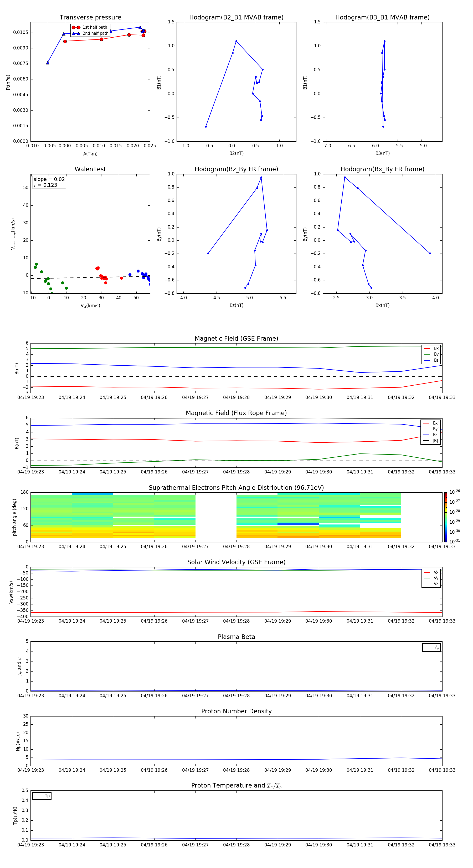The height and width of the screenshot is (868, 473).
Task: Click the 'Transverse pressure' plot title
Action: (90, 18)
